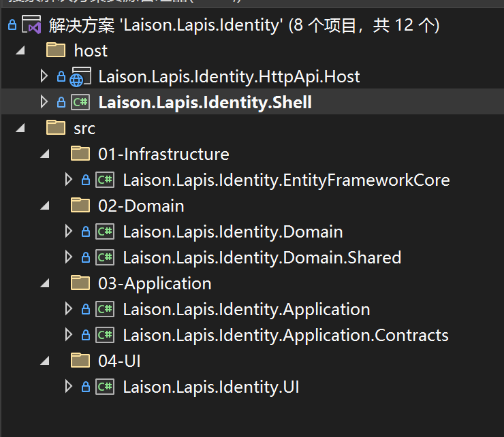The height and width of the screenshot is (437, 504).
Task: Select the solution 'Laison.Lapis.Identity' root node
Action: (x=244, y=26)
